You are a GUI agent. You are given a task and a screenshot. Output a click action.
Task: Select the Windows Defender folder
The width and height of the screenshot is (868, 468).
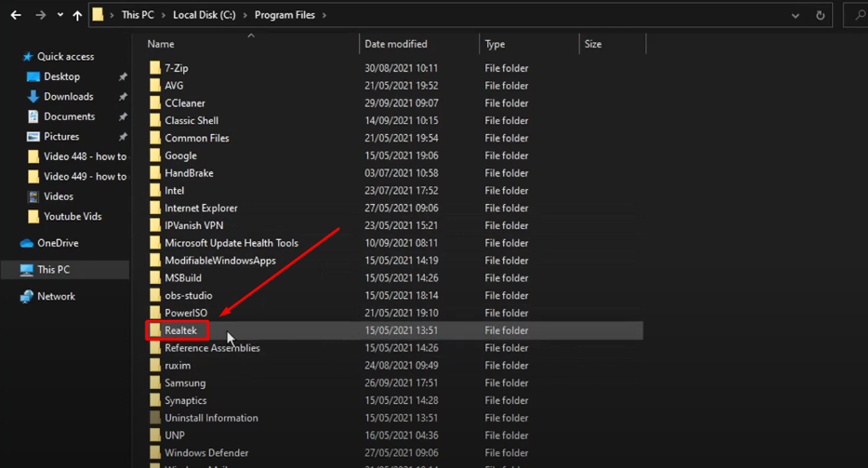(x=207, y=453)
